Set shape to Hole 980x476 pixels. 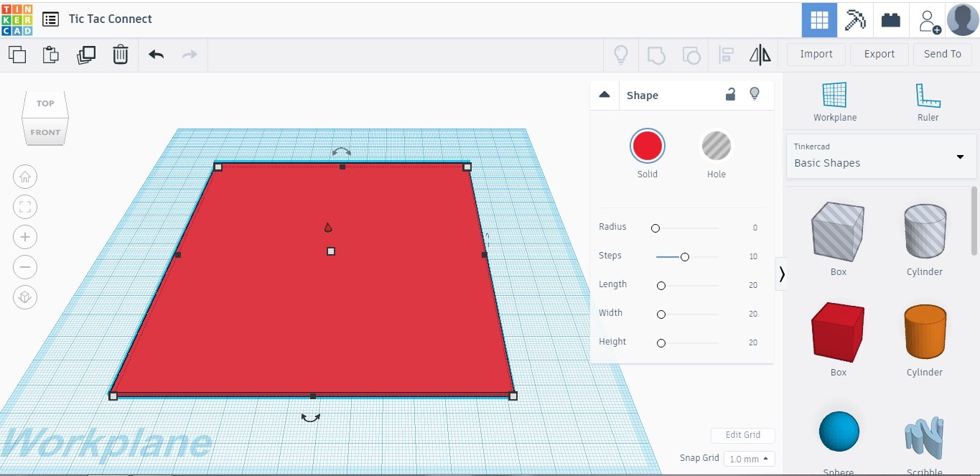click(x=716, y=146)
